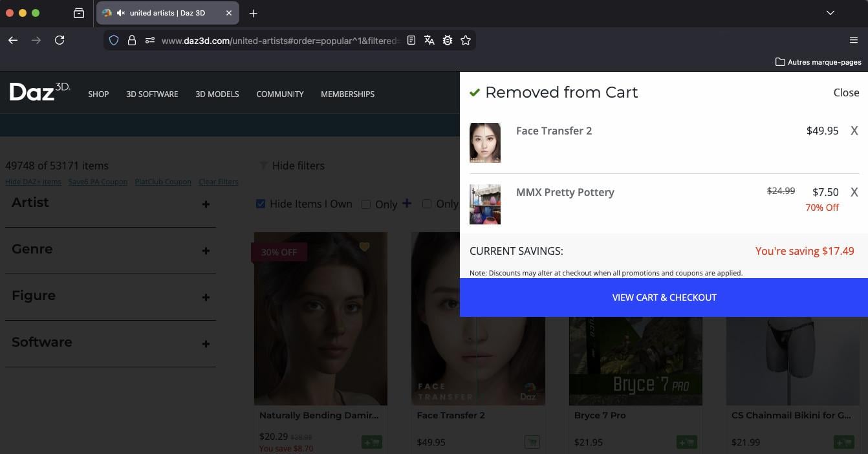Add Naturally Bending Damir to cart

371,442
